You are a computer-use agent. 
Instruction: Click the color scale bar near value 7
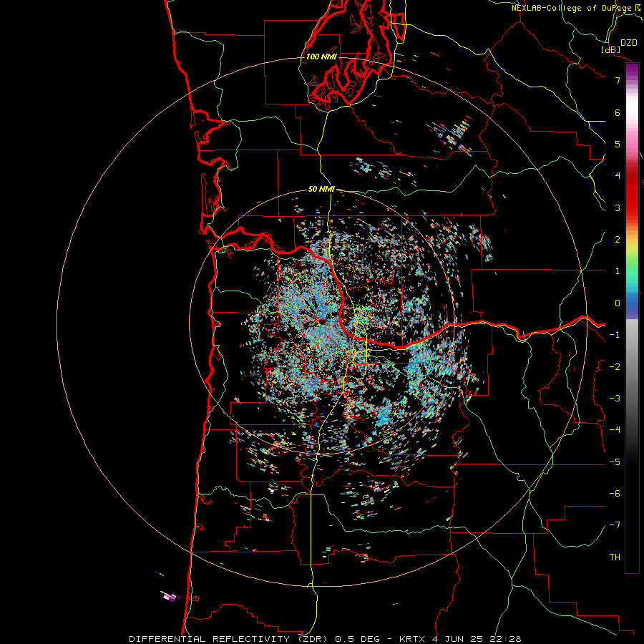[x=632, y=80]
